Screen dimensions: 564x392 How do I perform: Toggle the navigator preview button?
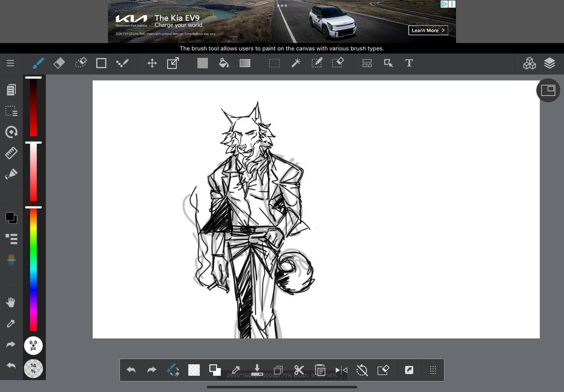tap(548, 90)
